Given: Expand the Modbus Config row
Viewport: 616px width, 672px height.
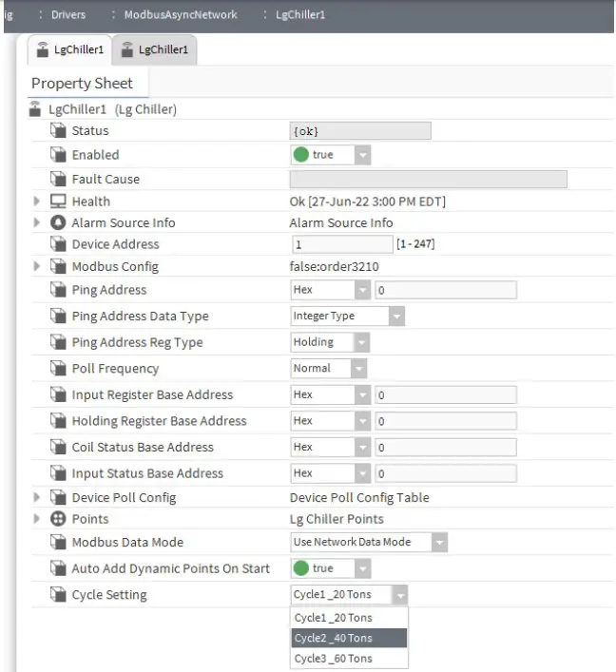Looking at the screenshot, I should tap(37, 267).
